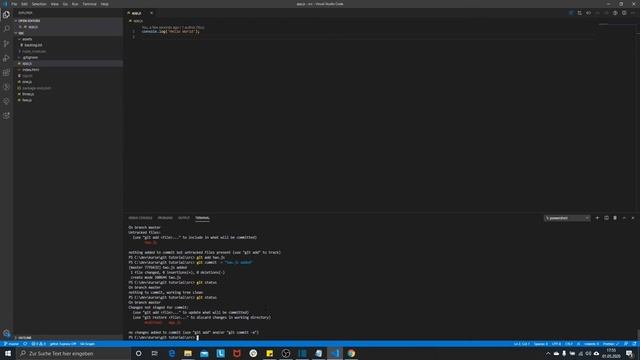Viewport: 640px width, 360px height.
Task: Open Microsoft Edge from taskbar
Action: click(171, 353)
